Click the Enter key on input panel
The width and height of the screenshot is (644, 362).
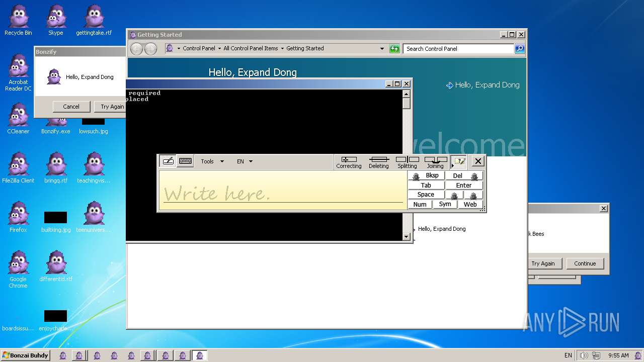click(x=464, y=185)
